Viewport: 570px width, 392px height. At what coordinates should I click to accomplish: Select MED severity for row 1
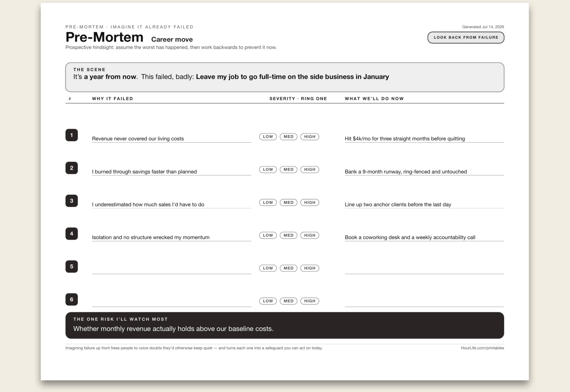289,136
